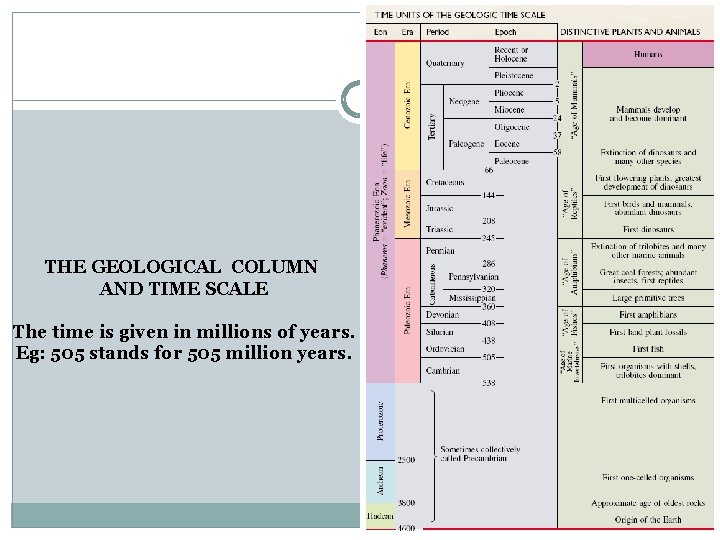
Task: Click 'Mammals develop and become dominant'
Action: coord(648,114)
